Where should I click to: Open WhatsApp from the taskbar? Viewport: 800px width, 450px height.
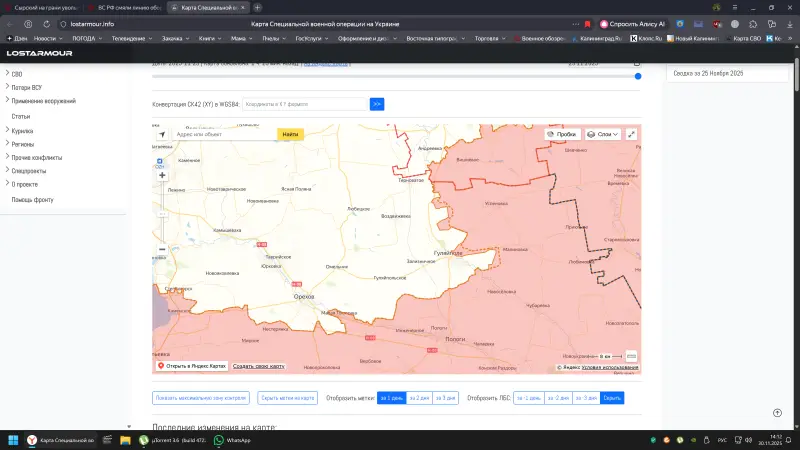click(233, 440)
